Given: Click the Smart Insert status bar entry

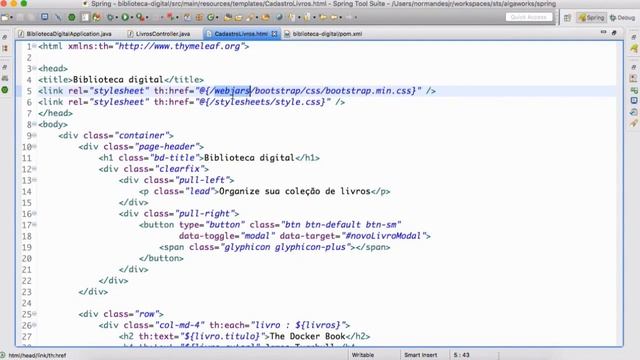Looking at the screenshot, I should [420, 355].
